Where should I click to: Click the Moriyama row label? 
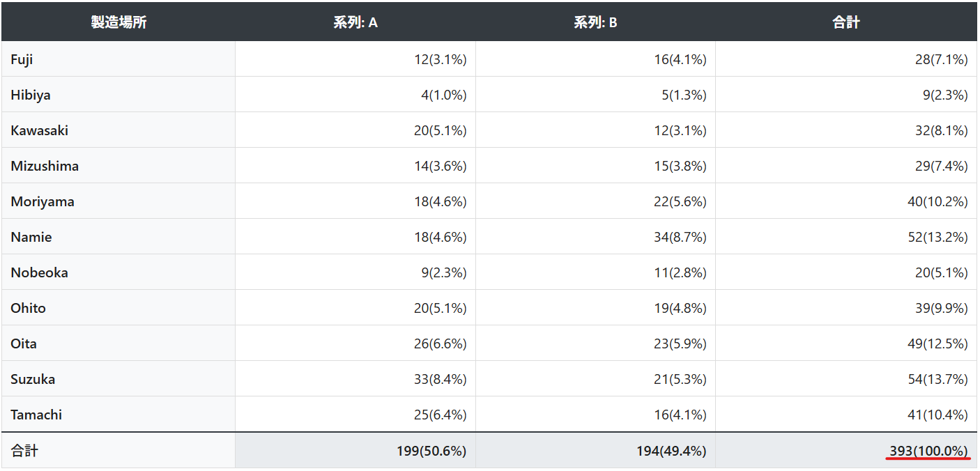[x=43, y=201]
